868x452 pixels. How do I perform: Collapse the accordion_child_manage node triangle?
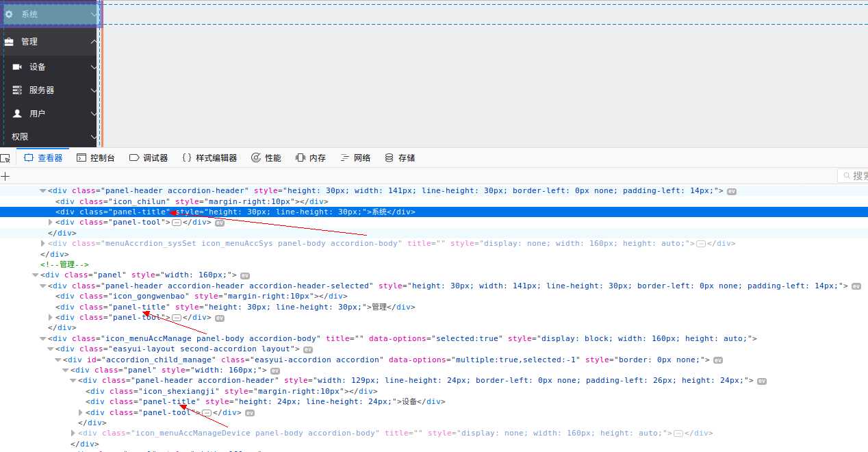click(58, 360)
